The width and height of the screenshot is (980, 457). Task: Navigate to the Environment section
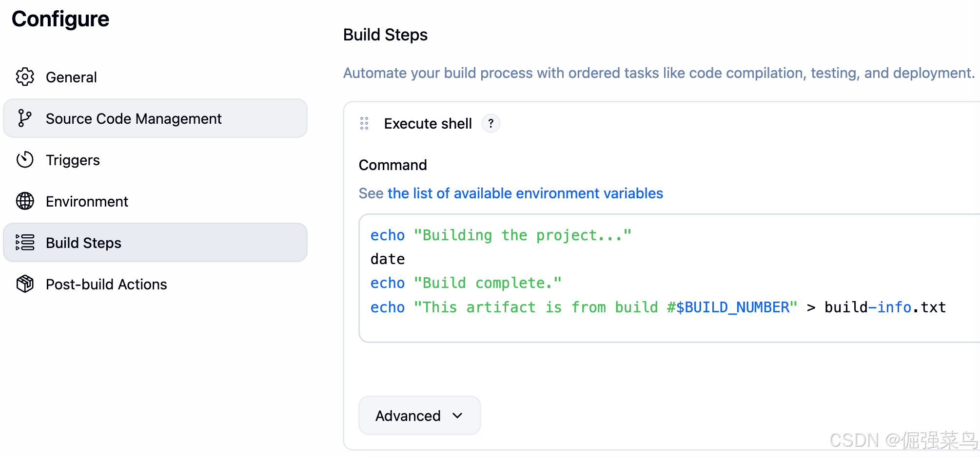[x=87, y=201]
